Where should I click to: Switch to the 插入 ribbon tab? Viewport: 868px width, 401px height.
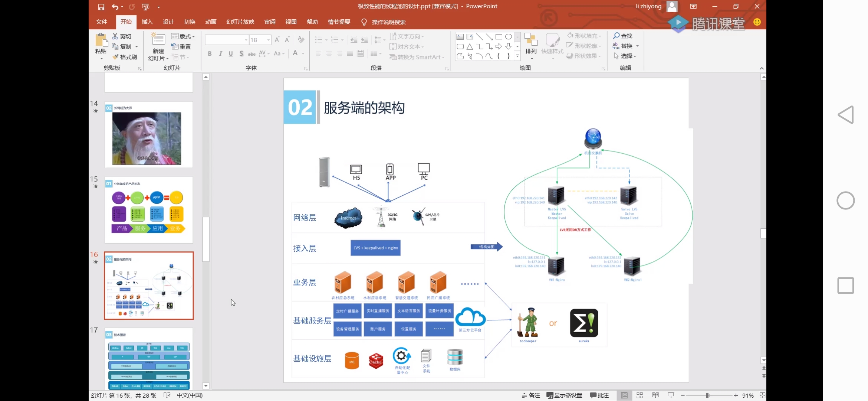point(147,22)
